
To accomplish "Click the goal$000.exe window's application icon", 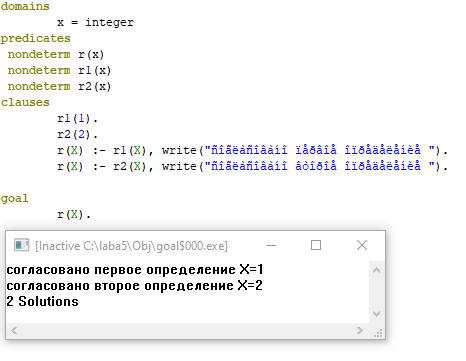I will coord(21,245).
